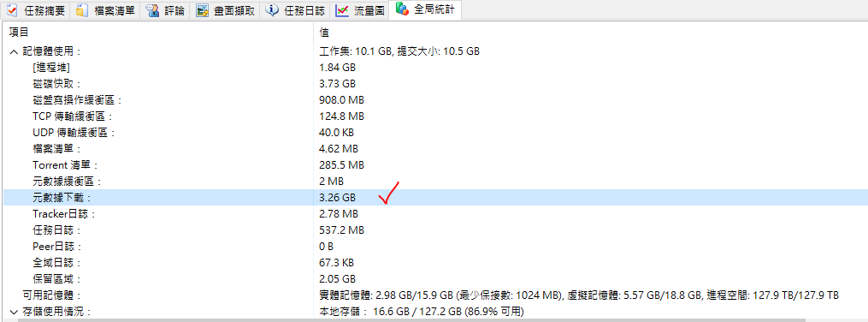Click the 任務摘要 checklist icon
The image size is (868, 322).
[x=12, y=10]
